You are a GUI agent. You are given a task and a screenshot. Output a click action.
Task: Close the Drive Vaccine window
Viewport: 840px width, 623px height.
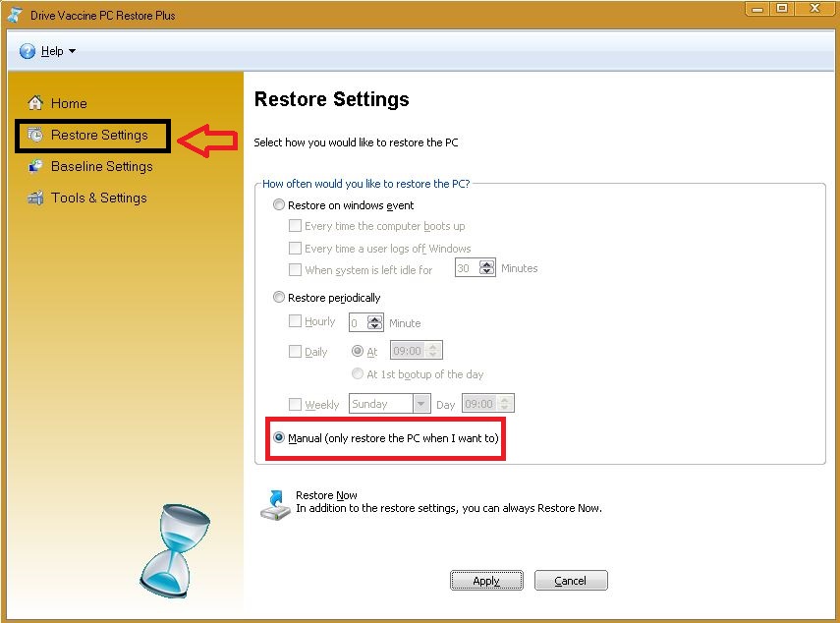coord(814,9)
